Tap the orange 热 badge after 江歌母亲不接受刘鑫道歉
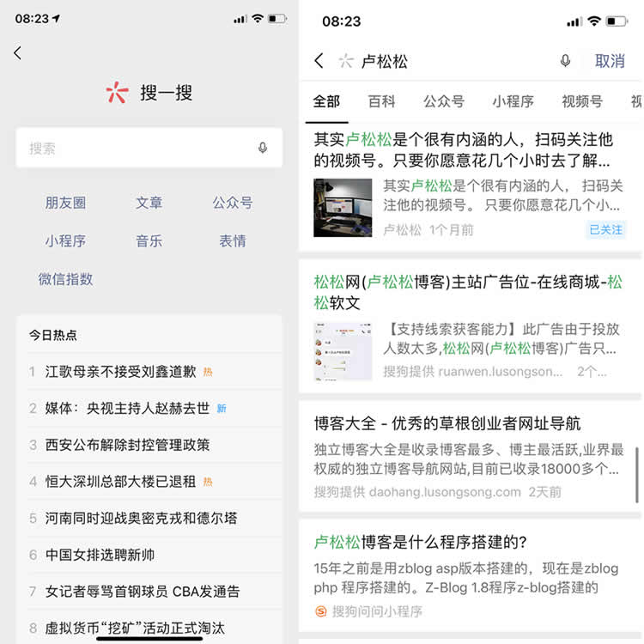Image resolution: width=644 pixels, height=644 pixels. (x=208, y=372)
